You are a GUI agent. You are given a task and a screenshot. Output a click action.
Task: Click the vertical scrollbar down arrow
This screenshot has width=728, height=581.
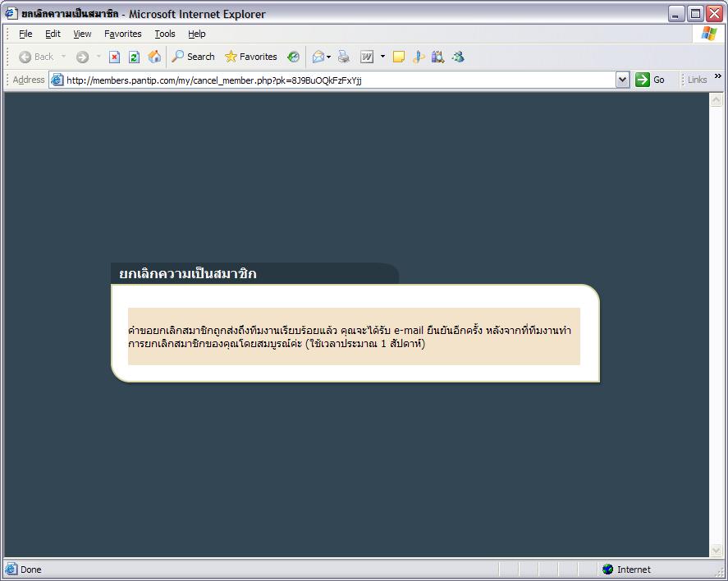coord(716,551)
